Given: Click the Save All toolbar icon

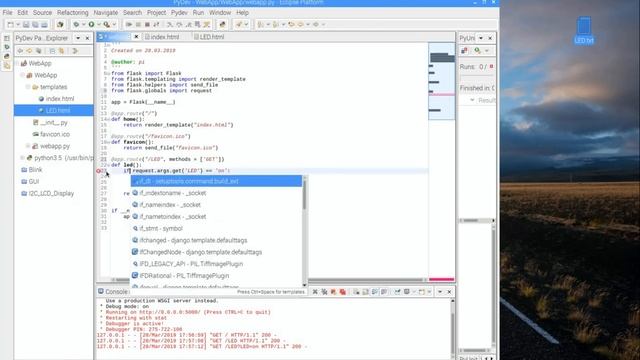Looking at the screenshot, I should tap(35, 24).
